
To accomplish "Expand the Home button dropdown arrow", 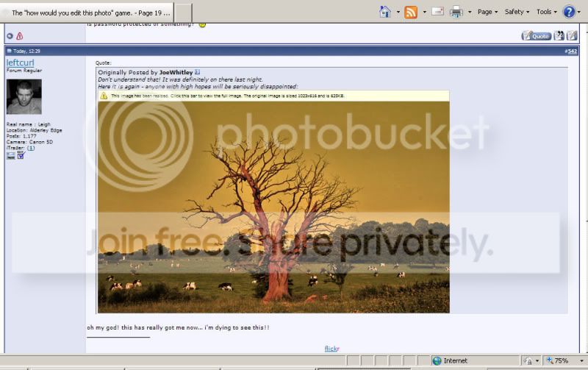I will 398,13.
